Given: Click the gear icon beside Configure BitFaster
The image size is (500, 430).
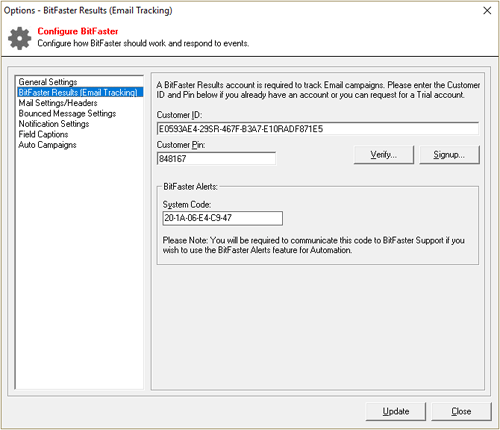Looking at the screenshot, I should pyautogui.click(x=19, y=38).
